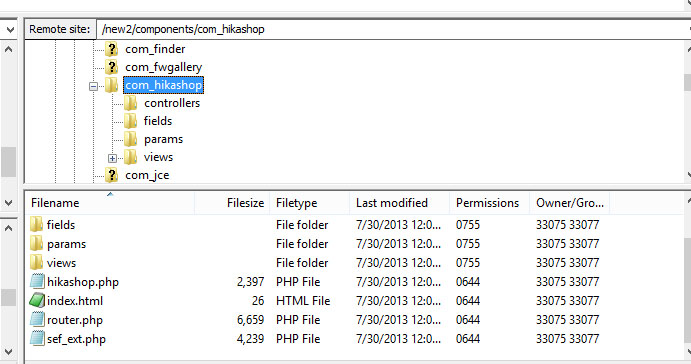Click scroll up arrow of left local file list
This screenshot has height=364, width=691.
(8, 228)
